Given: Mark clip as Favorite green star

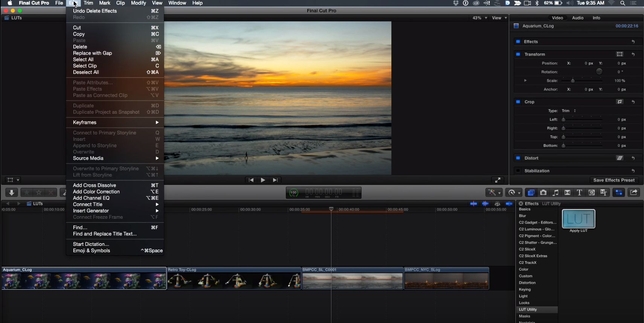Looking at the screenshot, I should click(27, 192).
